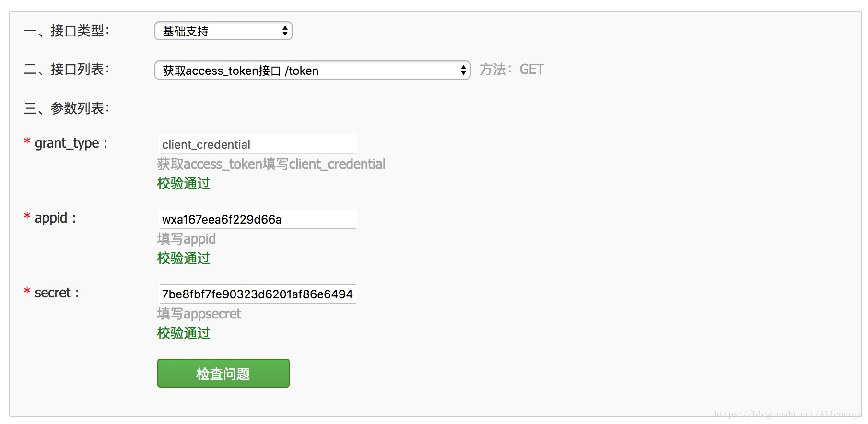Focus the grant_type input field

tap(258, 144)
